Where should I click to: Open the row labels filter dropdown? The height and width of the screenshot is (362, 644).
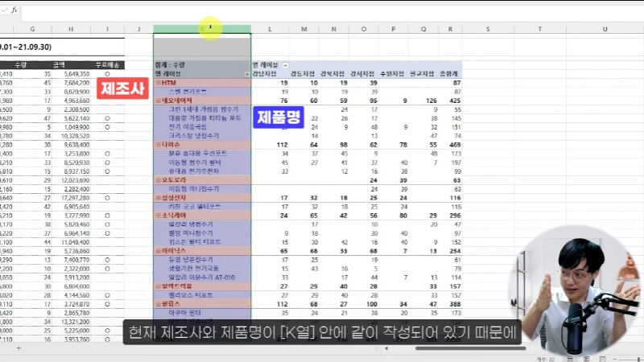pos(247,74)
